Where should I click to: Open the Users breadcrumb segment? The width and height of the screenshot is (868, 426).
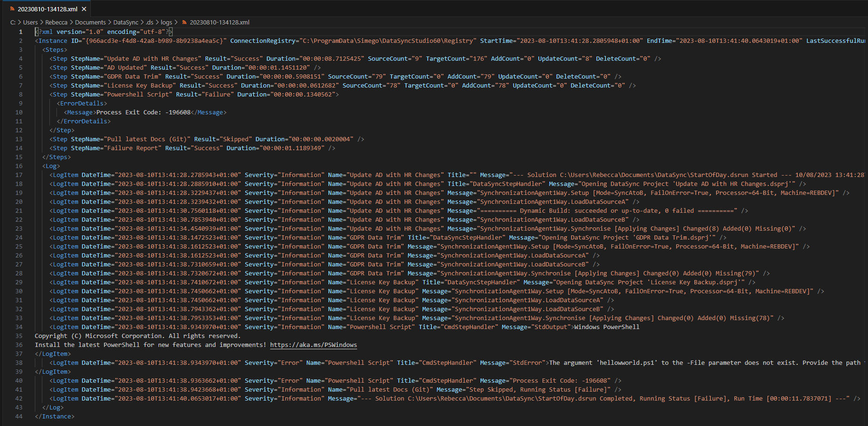(x=31, y=22)
